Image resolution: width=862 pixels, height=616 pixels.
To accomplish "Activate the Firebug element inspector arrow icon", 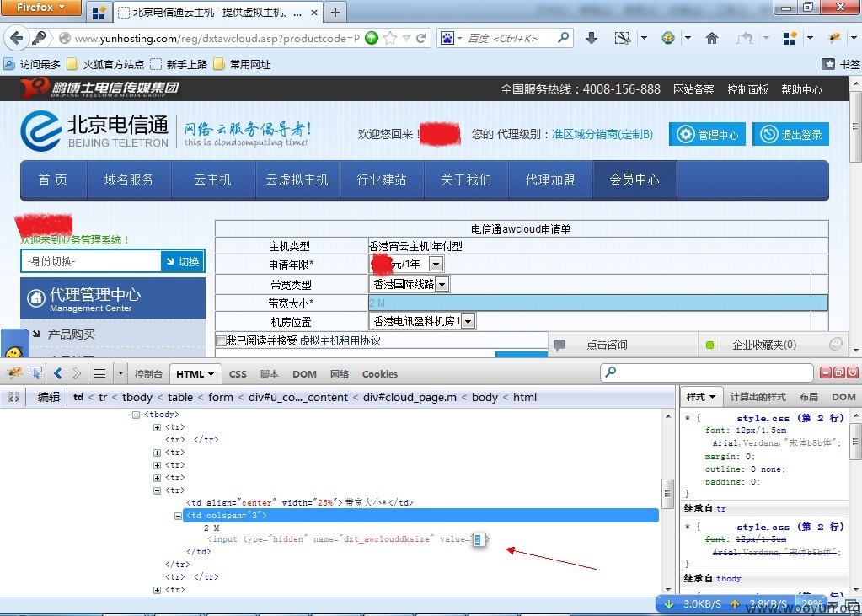I will [35, 373].
